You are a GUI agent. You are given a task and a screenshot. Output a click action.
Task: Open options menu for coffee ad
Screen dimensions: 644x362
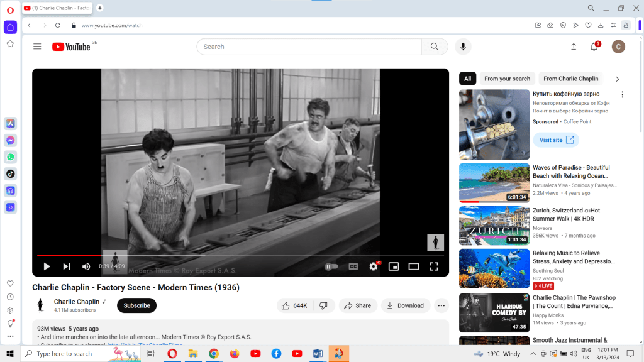622,94
